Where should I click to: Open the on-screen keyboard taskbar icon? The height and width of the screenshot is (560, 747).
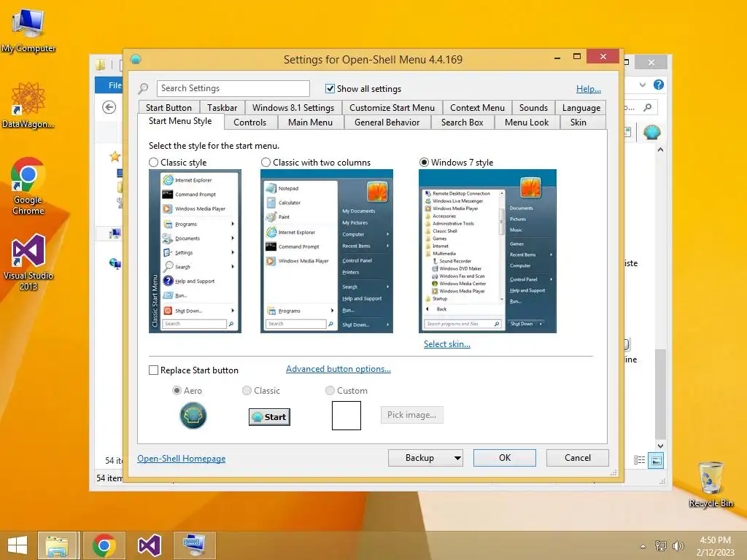coord(194,545)
